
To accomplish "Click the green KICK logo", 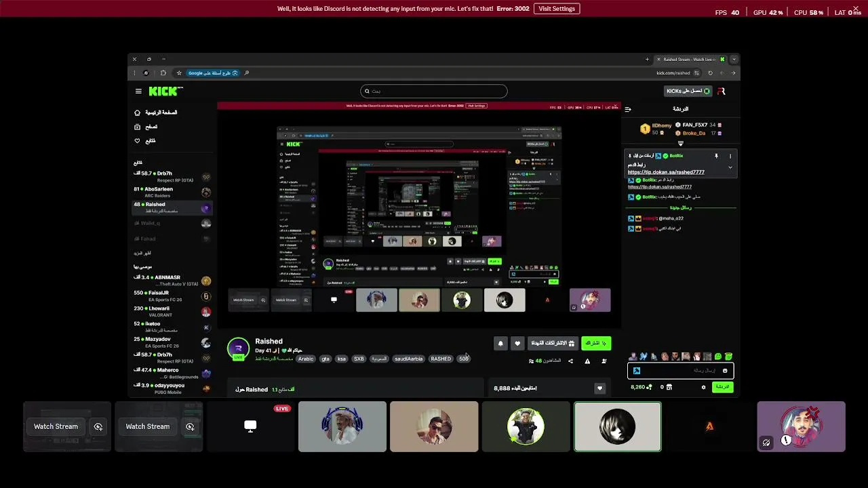I will [x=165, y=91].
